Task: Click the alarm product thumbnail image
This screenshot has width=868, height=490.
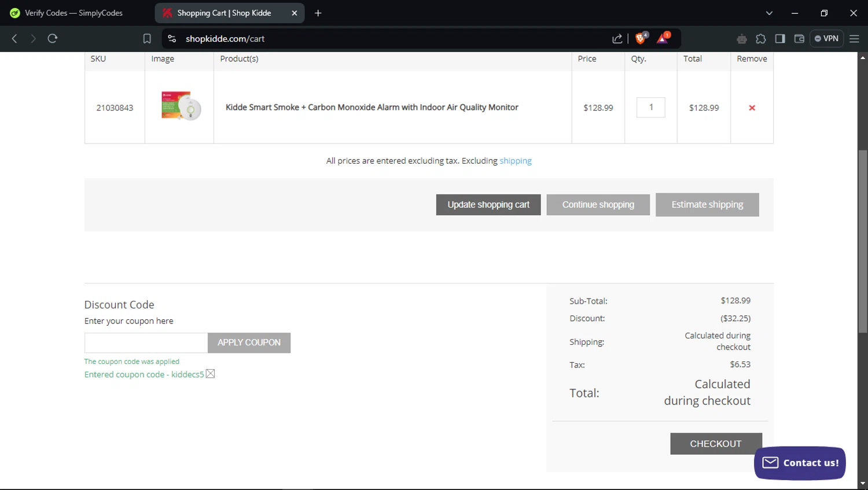Action: coord(181,105)
